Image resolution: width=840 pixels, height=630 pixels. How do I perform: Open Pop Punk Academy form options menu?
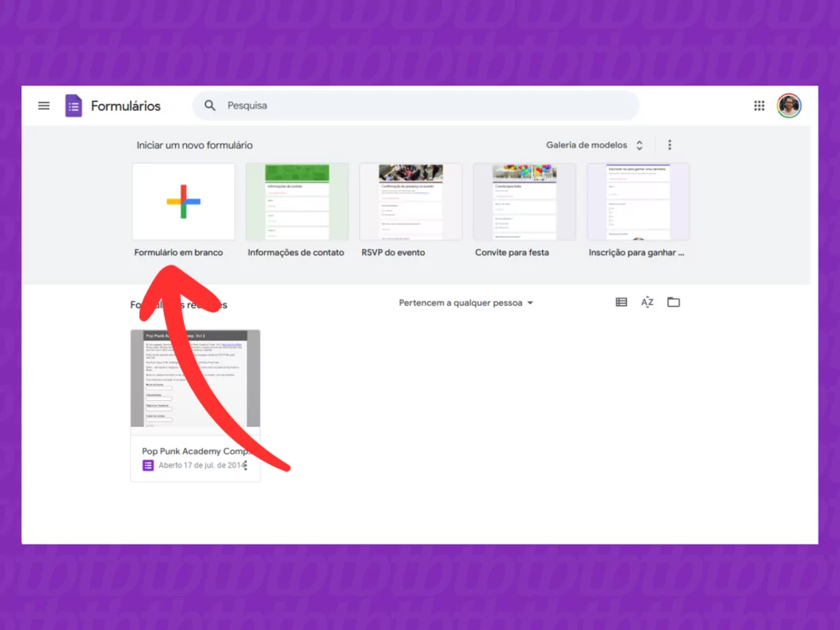click(x=246, y=465)
